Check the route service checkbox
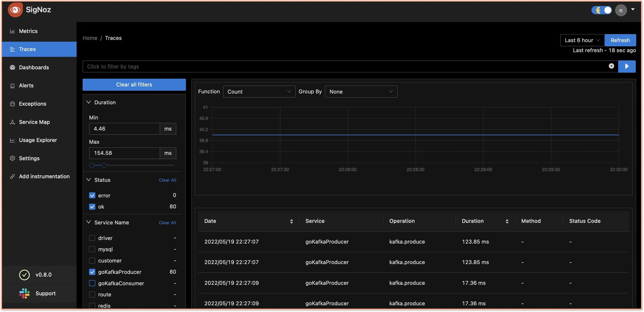644x312 pixels. pyautogui.click(x=92, y=295)
